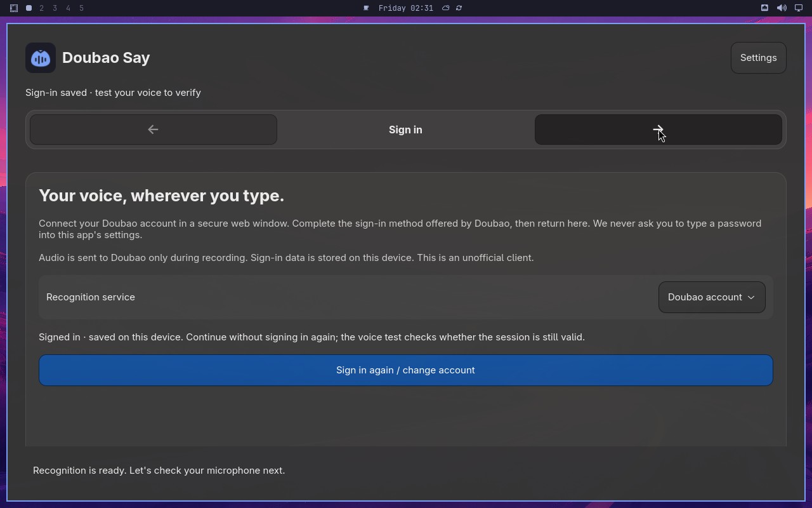Switch to workspace 4
Screen dimensions: 812x508
point(69,8)
